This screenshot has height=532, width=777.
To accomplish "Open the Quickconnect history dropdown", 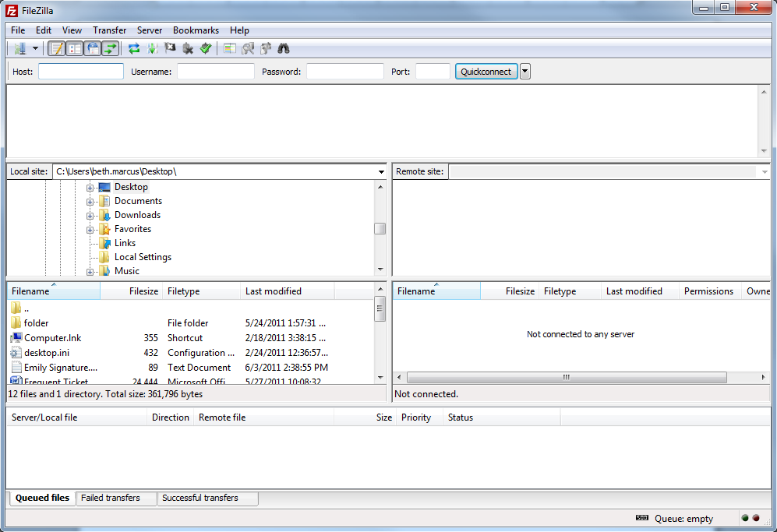I will pyautogui.click(x=525, y=72).
